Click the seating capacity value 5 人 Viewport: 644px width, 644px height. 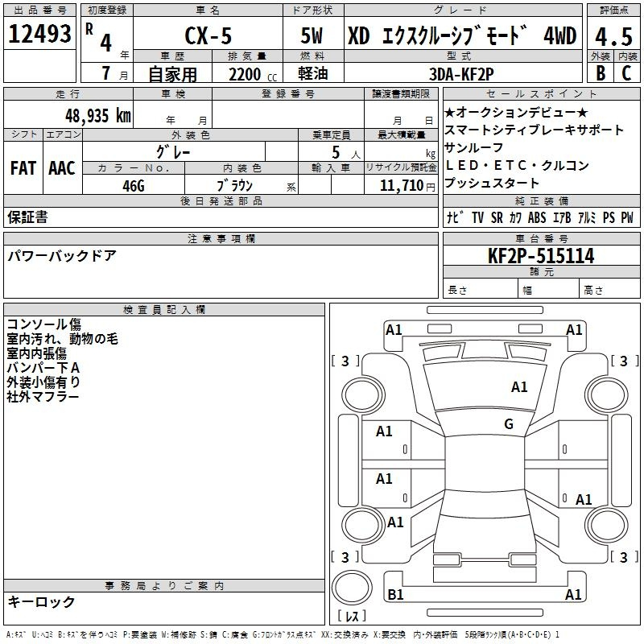pyautogui.click(x=346, y=152)
